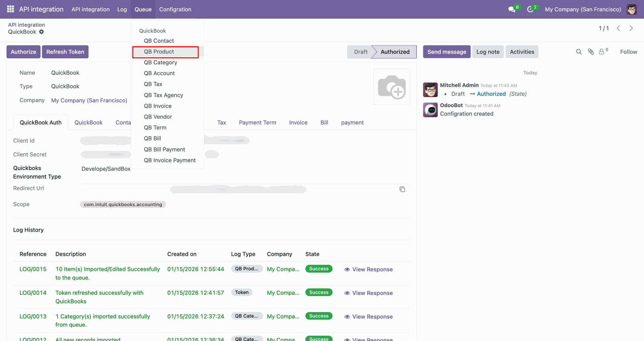The image size is (644, 341).
Task: Click Mitchell Admin avatar in chatter
Action: click(x=430, y=90)
